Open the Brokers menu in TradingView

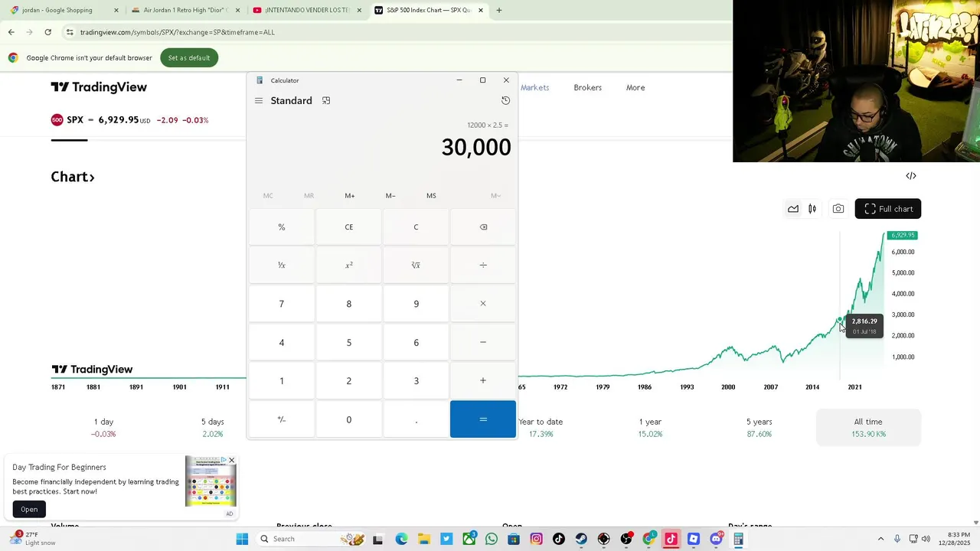point(588,87)
